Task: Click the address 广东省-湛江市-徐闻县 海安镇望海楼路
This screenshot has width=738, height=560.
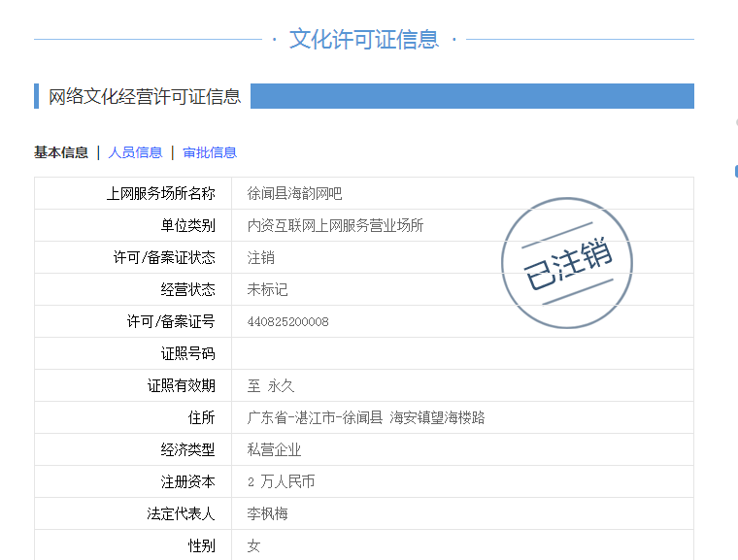Action: (366, 418)
